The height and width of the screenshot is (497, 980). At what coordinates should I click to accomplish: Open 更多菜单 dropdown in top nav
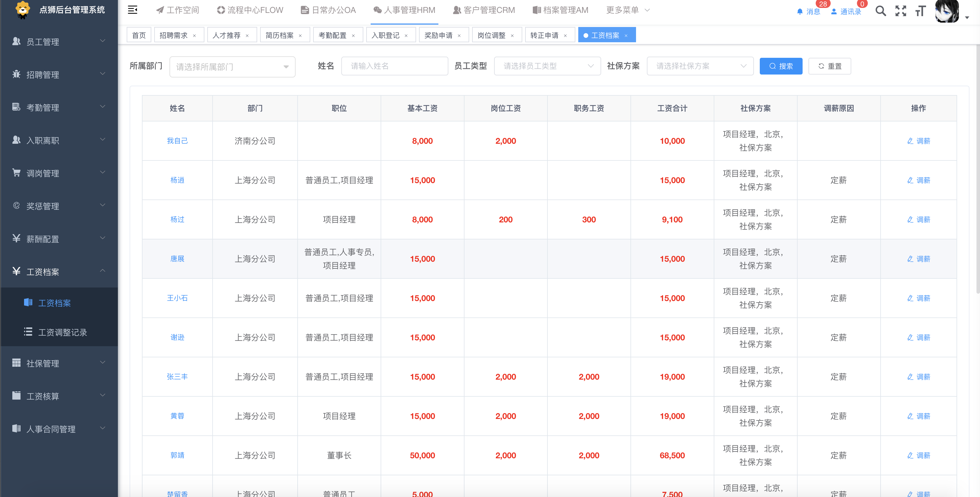(628, 10)
